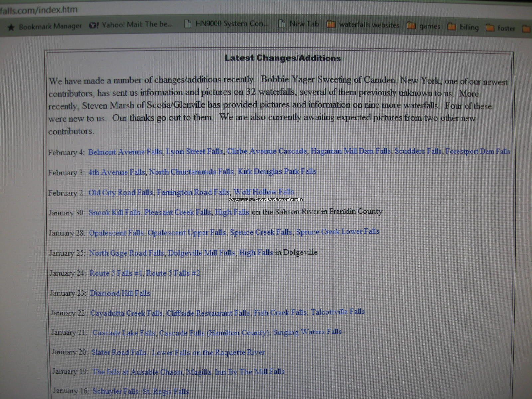Open Hagaman Mill Dam Falls link
This screenshot has height=399, width=532.
[351, 151]
